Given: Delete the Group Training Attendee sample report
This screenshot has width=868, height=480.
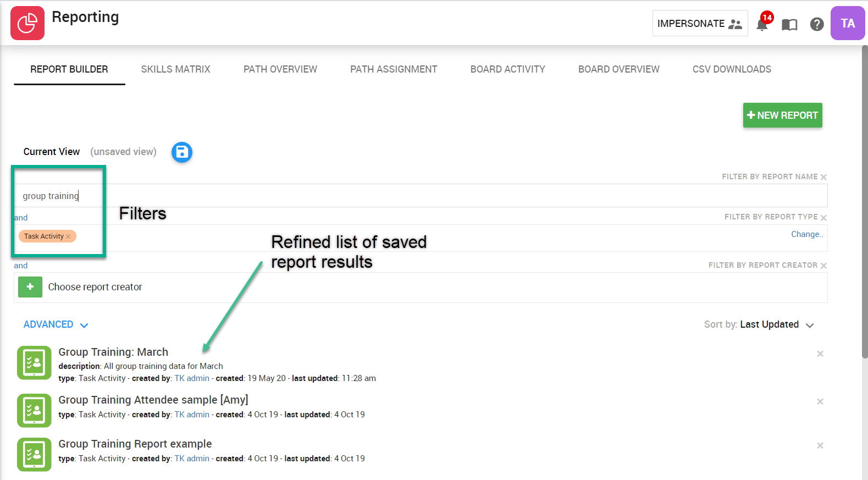Looking at the screenshot, I should (x=820, y=401).
